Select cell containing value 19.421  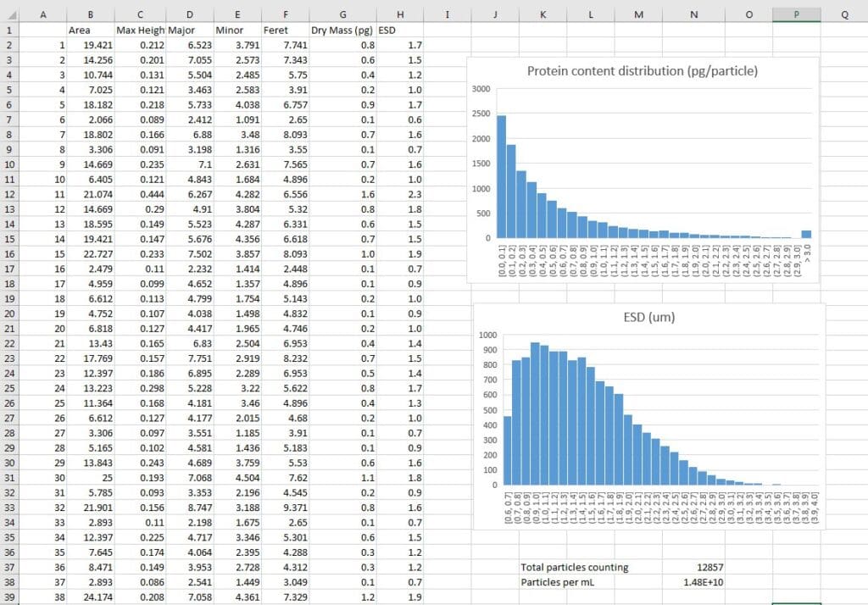click(100, 45)
